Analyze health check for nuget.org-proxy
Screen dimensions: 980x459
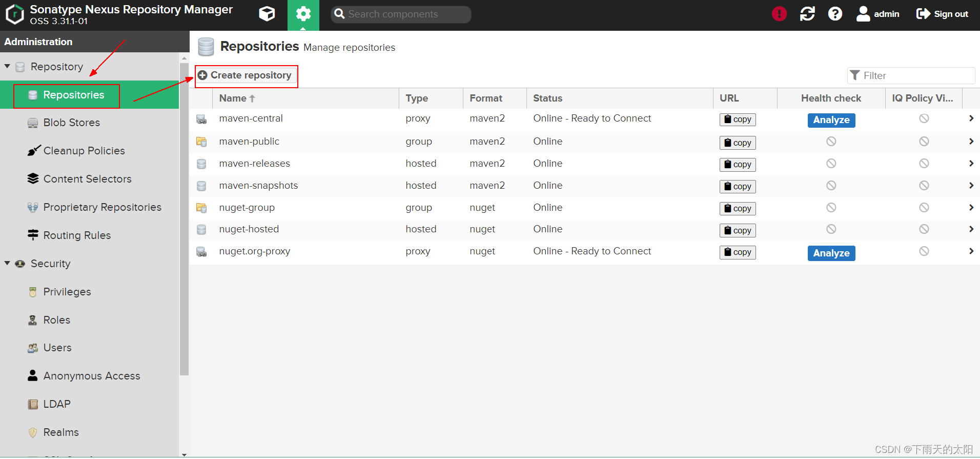pyautogui.click(x=831, y=253)
